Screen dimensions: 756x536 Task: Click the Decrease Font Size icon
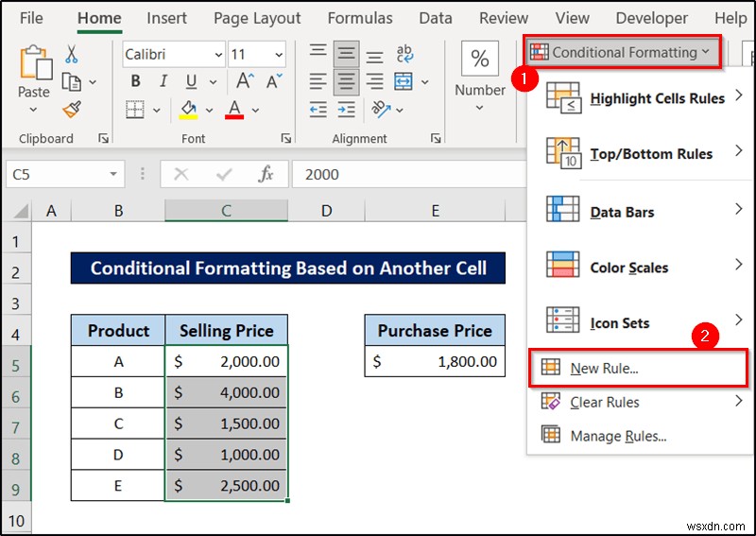click(274, 81)
